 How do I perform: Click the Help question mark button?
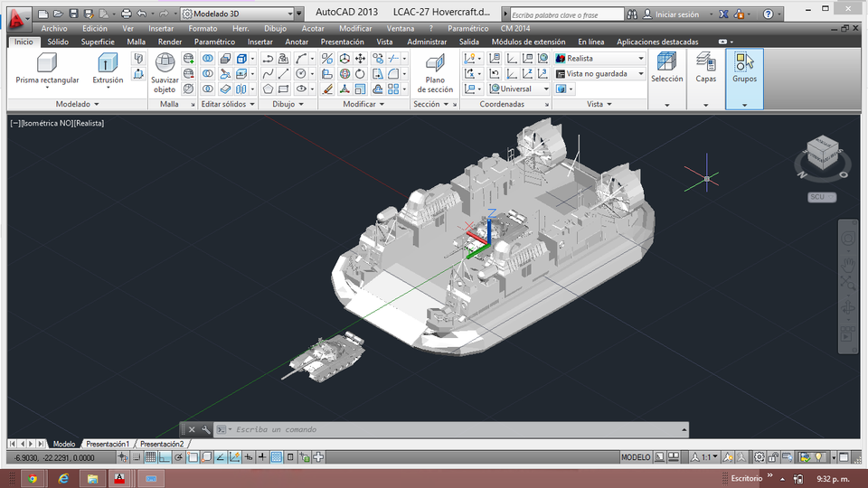[768, 14]
